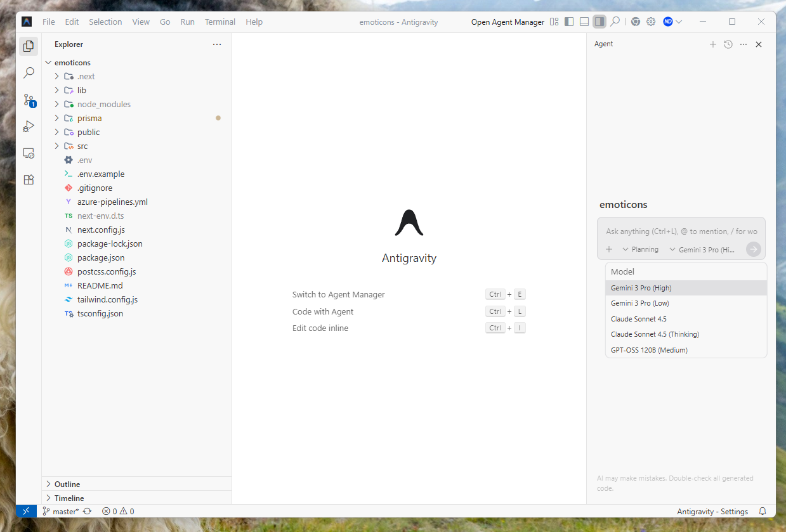
Task: Expand the src folder
Action: pyautogui.click(x=56, y=146)
